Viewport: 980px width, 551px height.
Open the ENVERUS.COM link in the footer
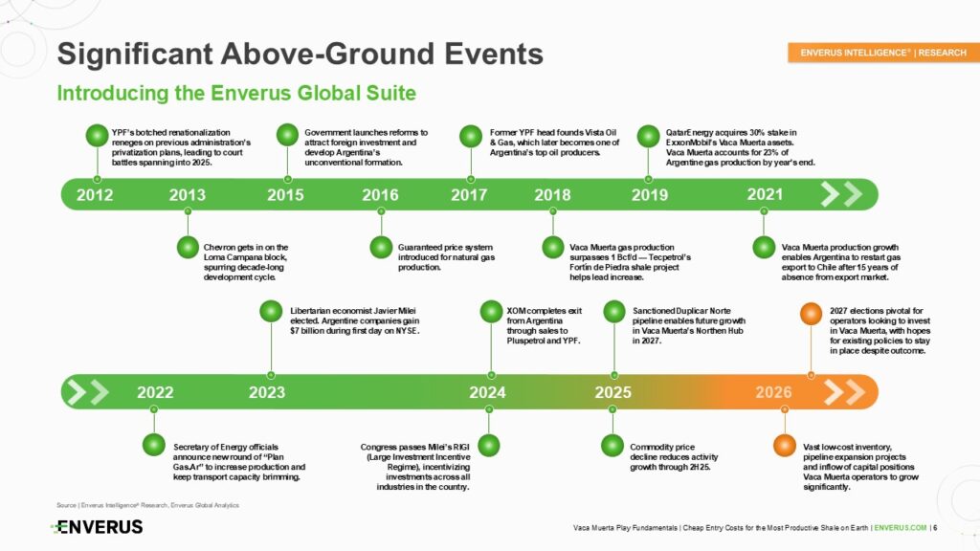901,528
